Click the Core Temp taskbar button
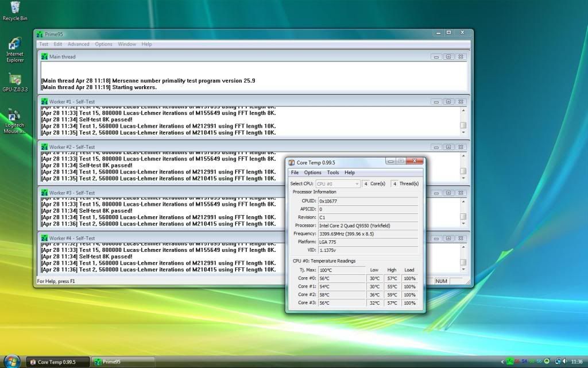This screenshot has height=368, width=588. (x=58, y=362)
